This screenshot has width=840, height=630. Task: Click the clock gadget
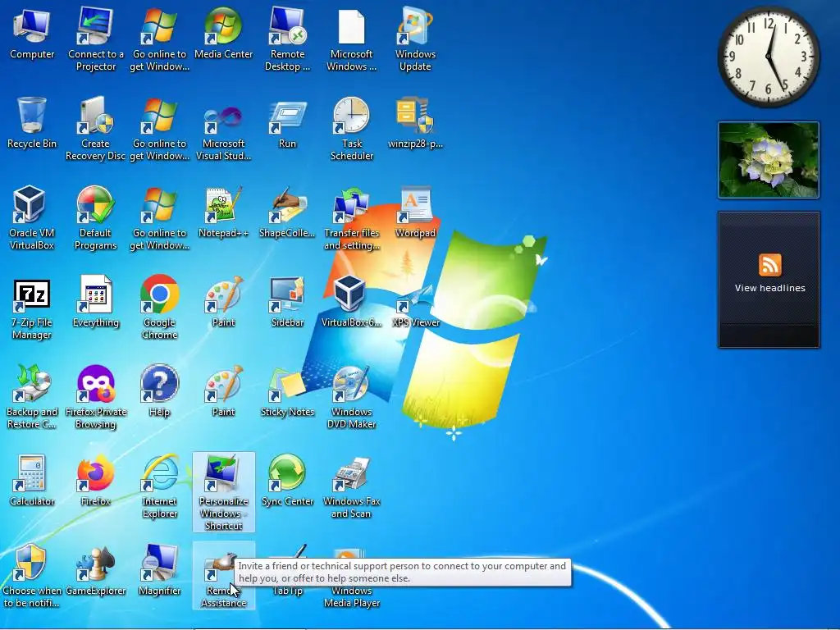769,57
